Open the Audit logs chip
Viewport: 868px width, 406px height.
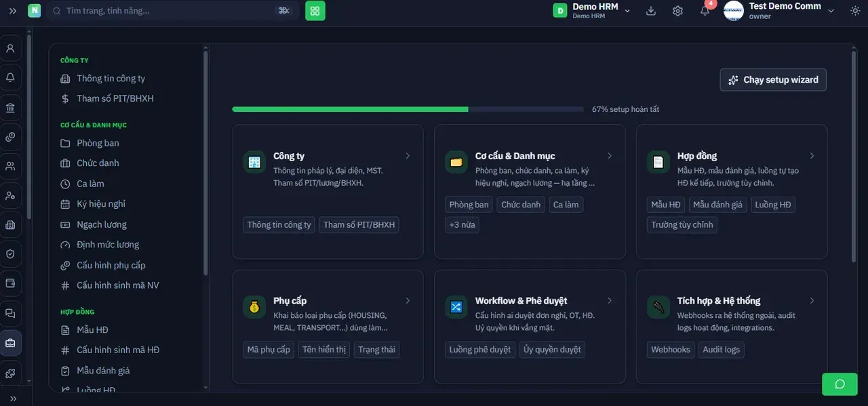click(x=722, y=350)
